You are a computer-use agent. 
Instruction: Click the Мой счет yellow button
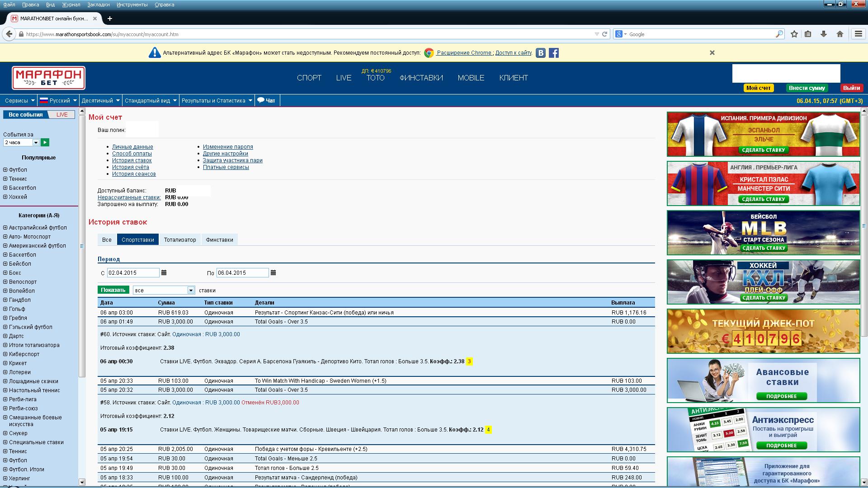(x=759, y=88)
